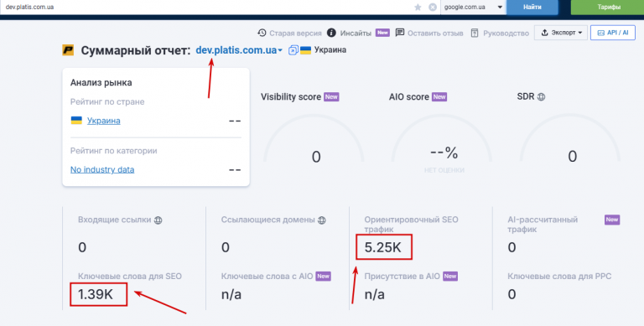Click the globe icon beside Входящие ссылки

[158, 220]
